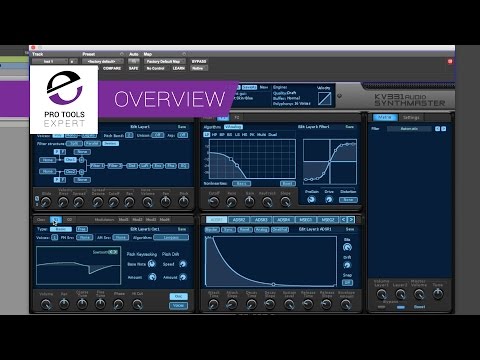Toggle the Unison Off switch
The image size is (480, 360).
[157, 135]
